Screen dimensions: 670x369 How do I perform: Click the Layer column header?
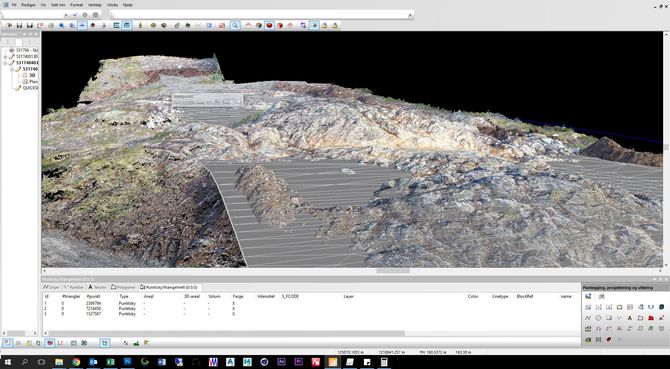click(x=349, y=296)
